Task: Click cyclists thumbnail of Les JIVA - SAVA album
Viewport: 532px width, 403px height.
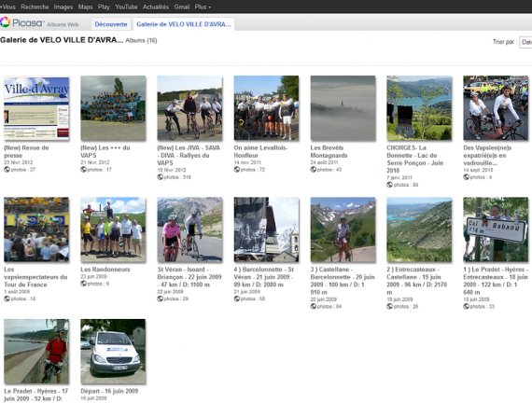Action: coord(189,108)
